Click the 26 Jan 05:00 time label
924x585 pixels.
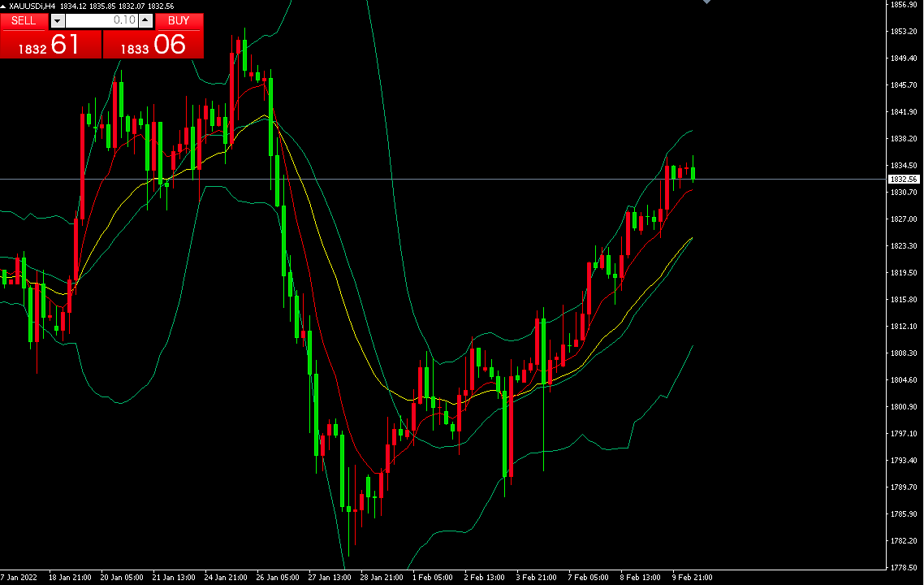pyautogui.click(x=278, y=578)
